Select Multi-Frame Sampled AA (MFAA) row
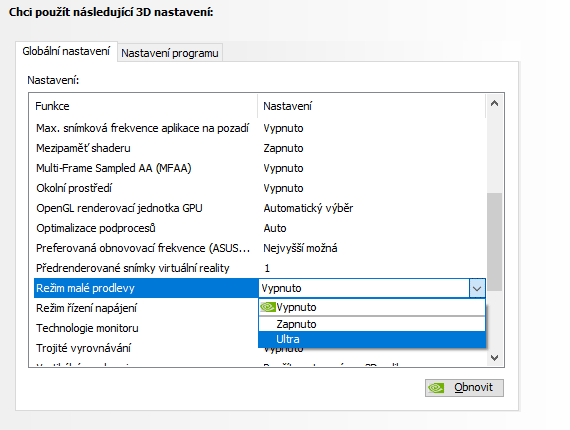 pos(260,168)
